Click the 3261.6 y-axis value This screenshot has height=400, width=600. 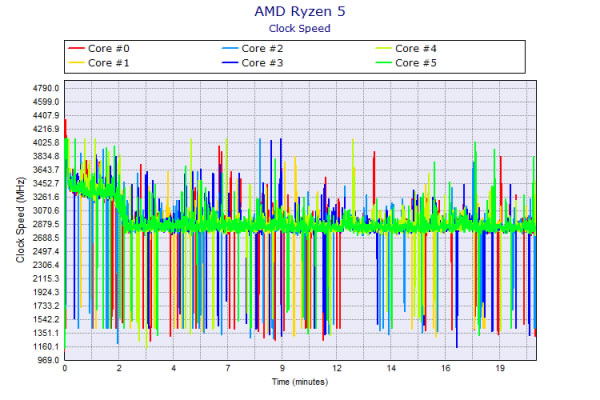click(46, 197)
